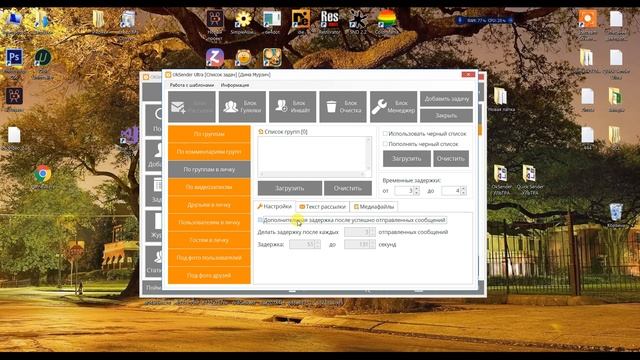Select the По группам в личку mode

tap(209, 169)
